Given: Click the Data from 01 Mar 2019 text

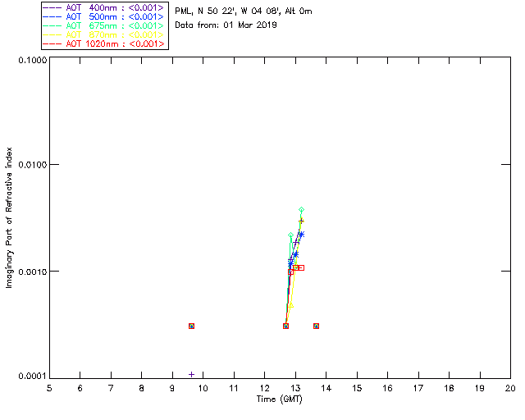Looking at the screenshot, I should click(226, 25).
